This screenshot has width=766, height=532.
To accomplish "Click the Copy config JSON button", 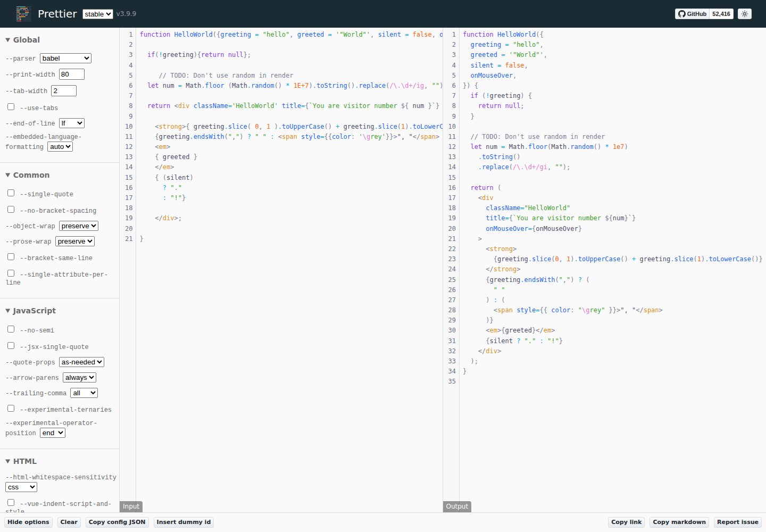I will 117,522.
